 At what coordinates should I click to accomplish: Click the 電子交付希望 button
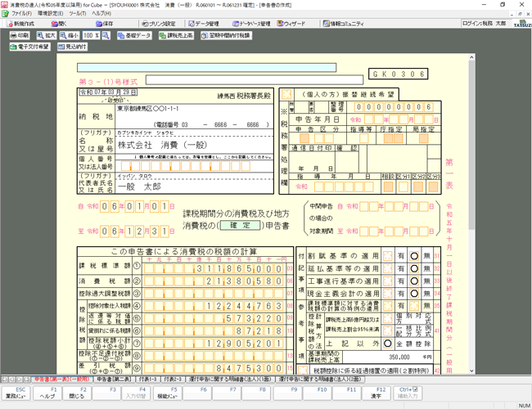pyautogui.click(x=29, y=47)
